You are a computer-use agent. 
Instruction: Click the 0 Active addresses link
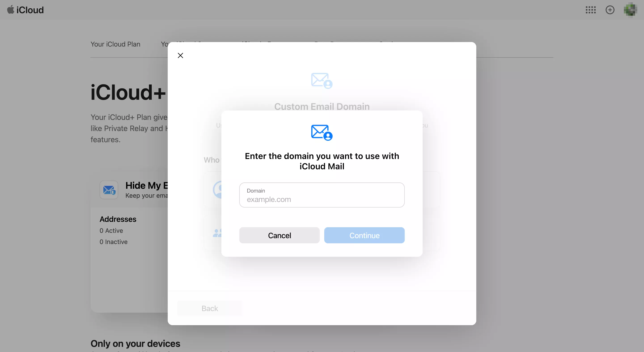[111, 230]
